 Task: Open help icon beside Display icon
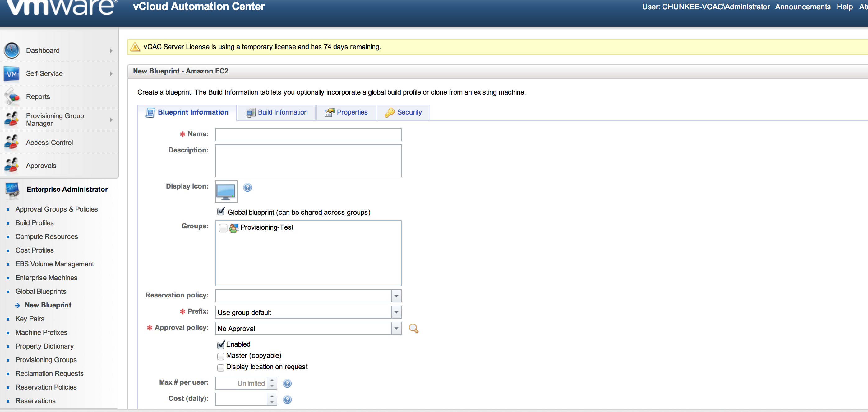point(247,187)
